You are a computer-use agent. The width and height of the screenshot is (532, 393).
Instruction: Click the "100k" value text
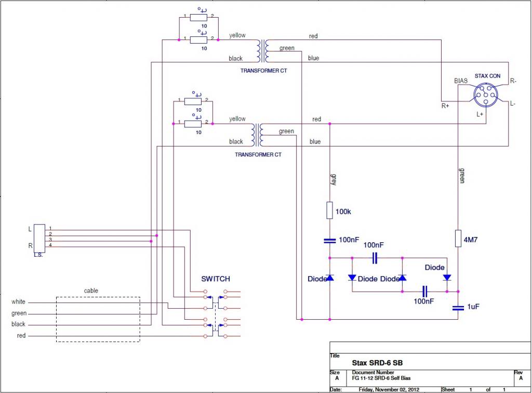(x=343, y=212)
